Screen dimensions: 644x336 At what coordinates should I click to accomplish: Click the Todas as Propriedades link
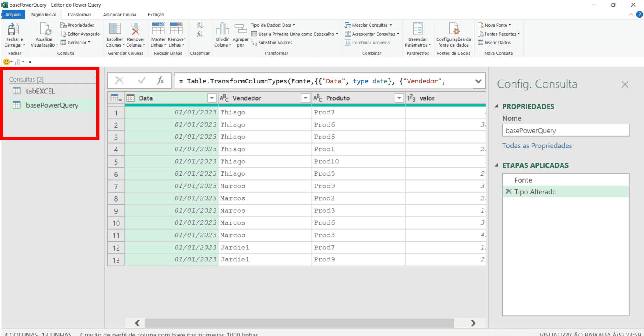pyautogui.click(x=537, y=145)
